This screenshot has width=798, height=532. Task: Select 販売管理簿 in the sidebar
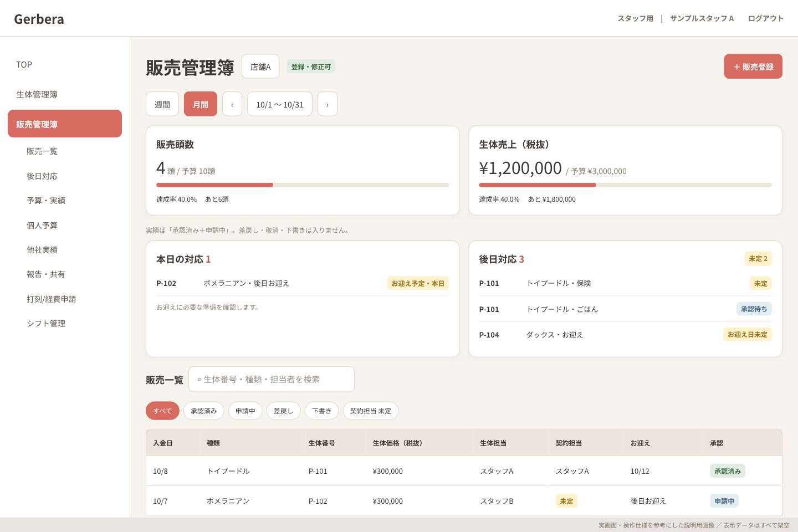point(65,124)
